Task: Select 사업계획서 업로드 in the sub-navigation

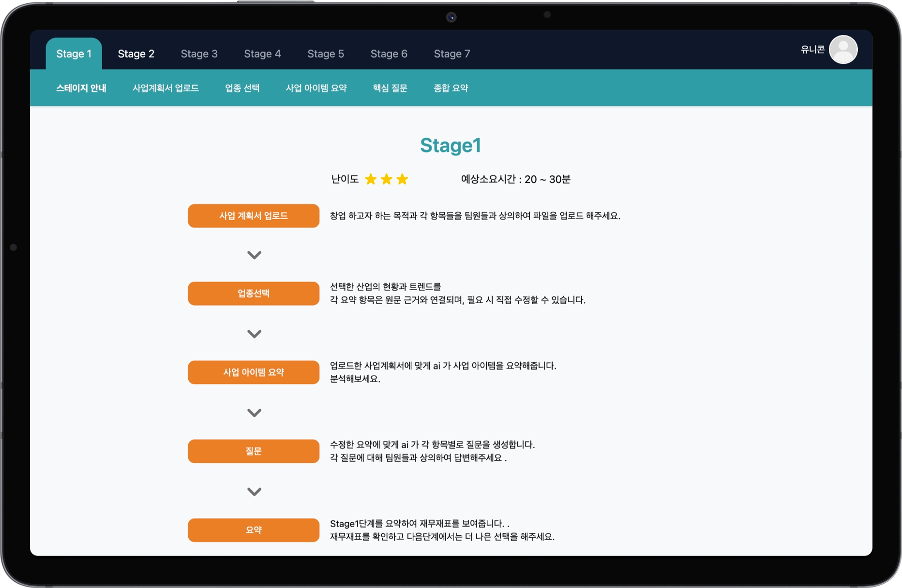Action: coord(166,88)
